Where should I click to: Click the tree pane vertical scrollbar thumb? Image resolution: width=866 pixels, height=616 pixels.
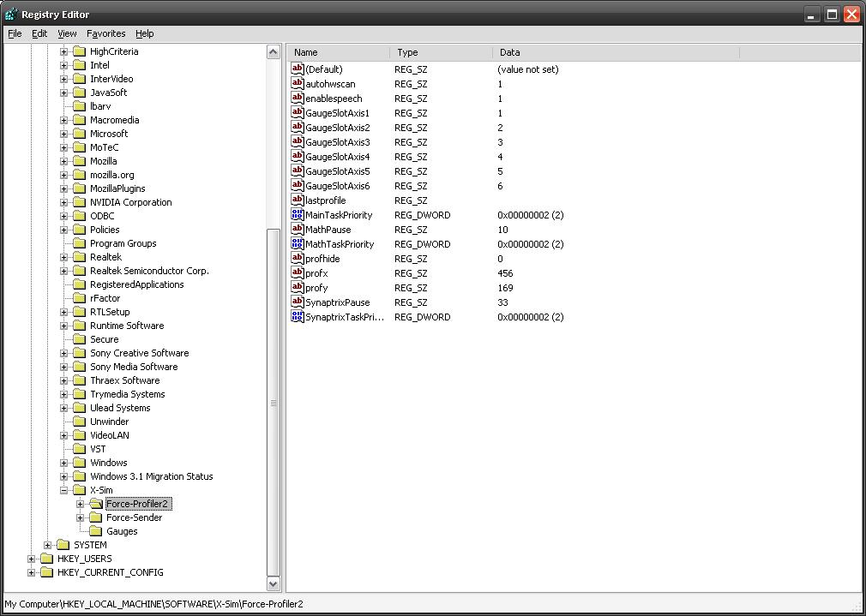pos(274,403)
